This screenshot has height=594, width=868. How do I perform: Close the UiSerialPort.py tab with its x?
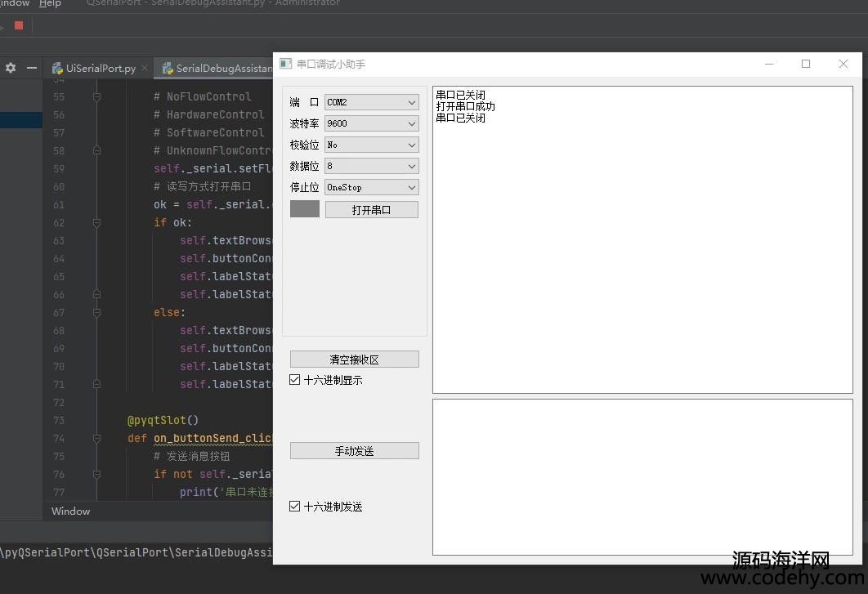[x=145, y=69]
